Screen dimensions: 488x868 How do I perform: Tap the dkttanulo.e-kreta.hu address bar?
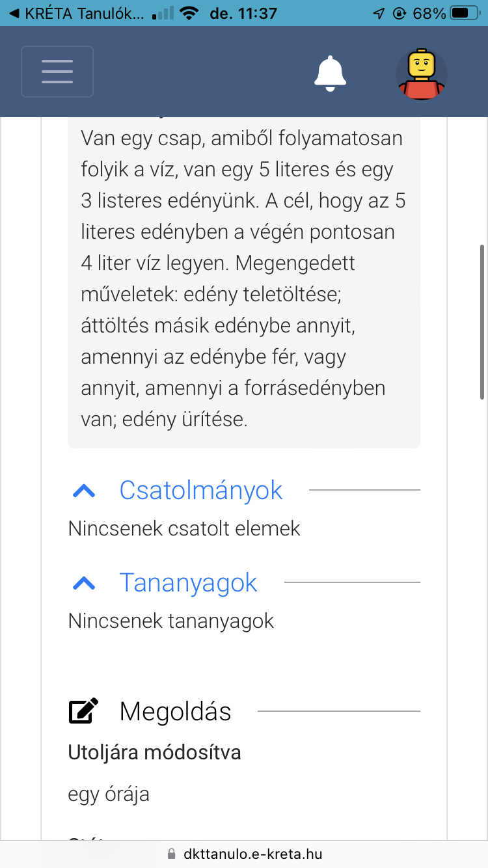pyautogui.click(x=244, y=854)
